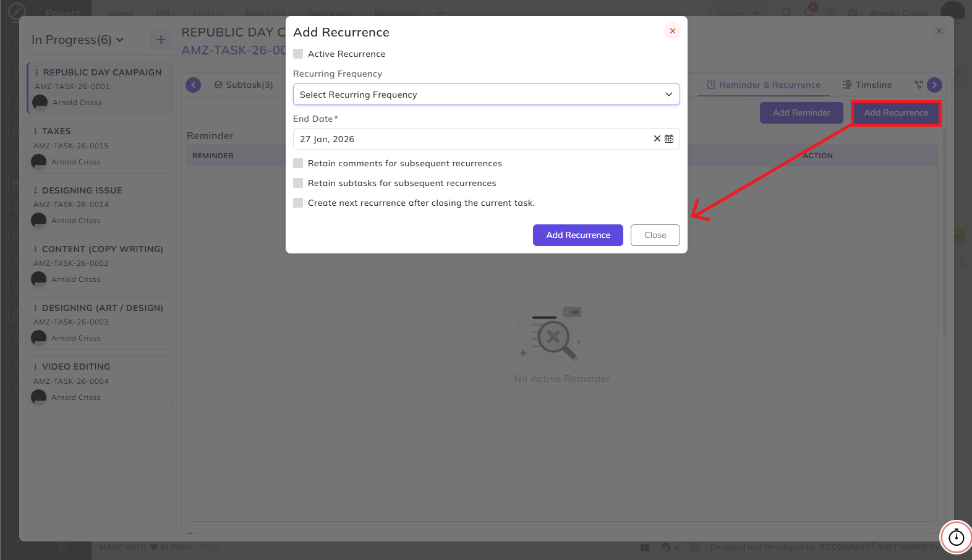Click the Windows icon in the footer
The width and height of the screenshot is (972, 560).
point(644,547)
